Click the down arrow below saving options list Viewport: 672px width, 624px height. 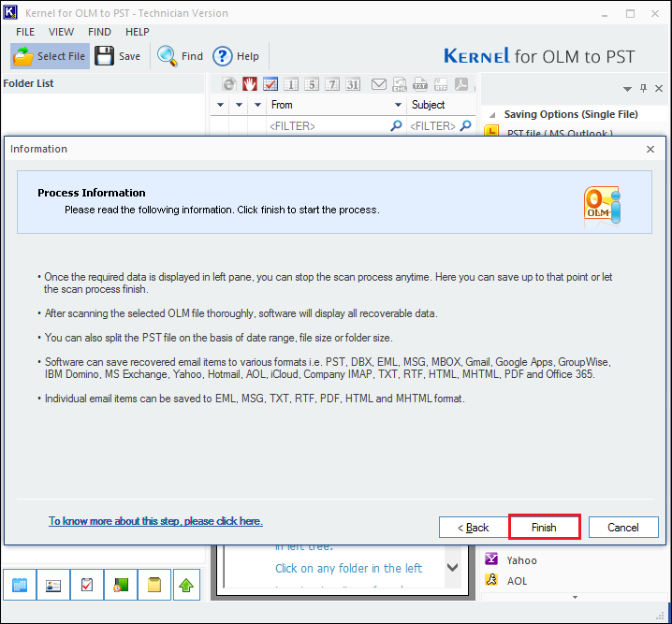pos(576,597)
